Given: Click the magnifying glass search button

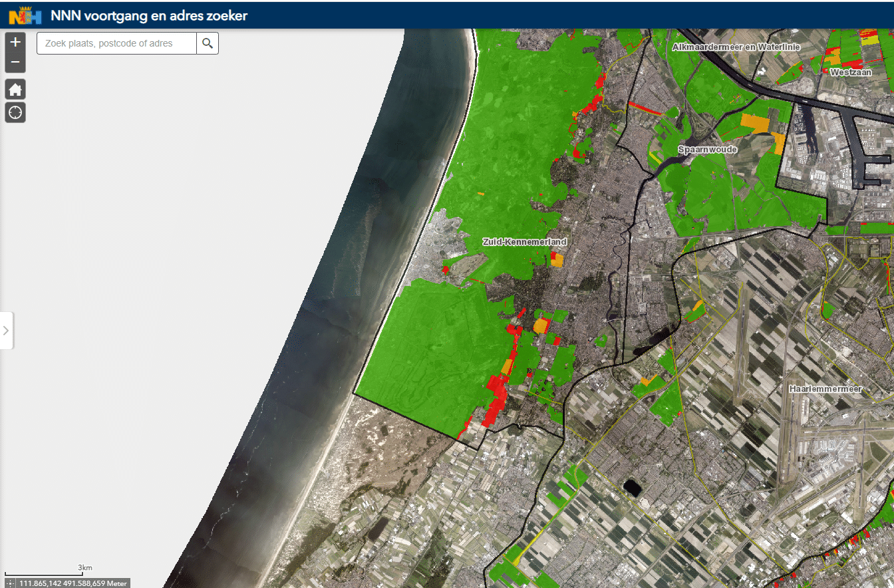Looking at the screenshot, I should click(208, 43).
